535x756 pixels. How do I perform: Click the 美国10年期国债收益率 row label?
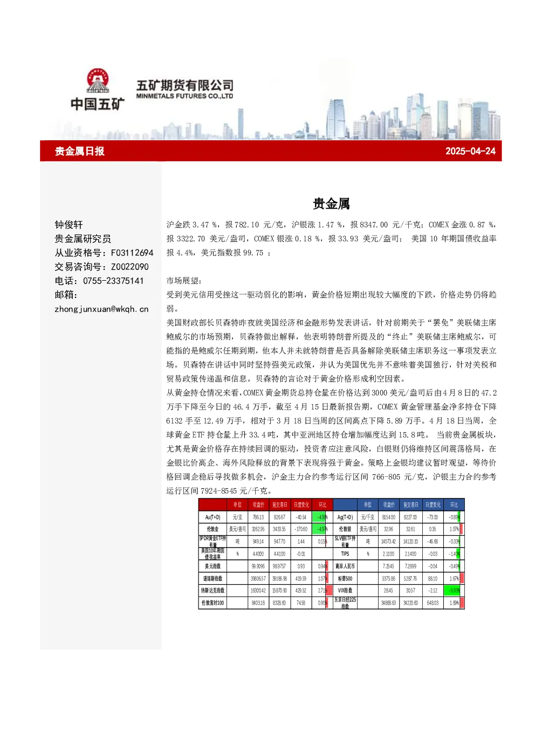[212, 554]
